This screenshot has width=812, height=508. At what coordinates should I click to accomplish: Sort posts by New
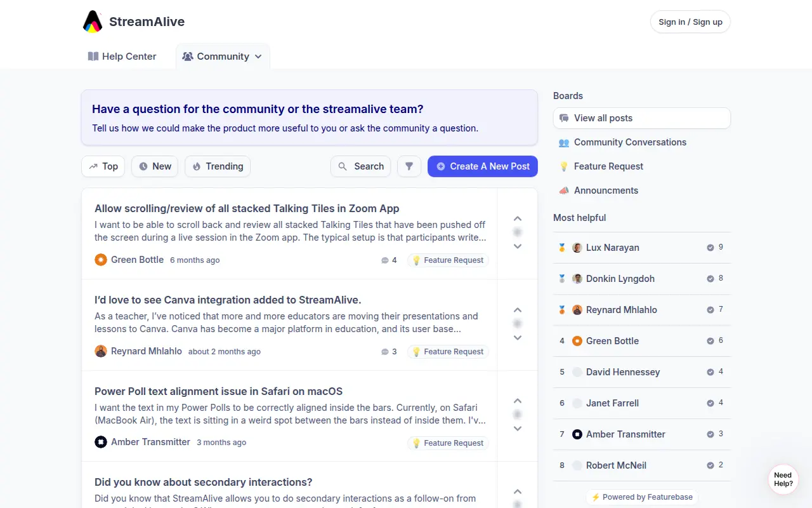155,166
